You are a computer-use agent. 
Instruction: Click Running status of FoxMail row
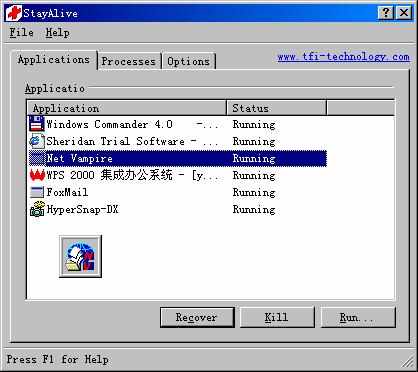point(254,193)
